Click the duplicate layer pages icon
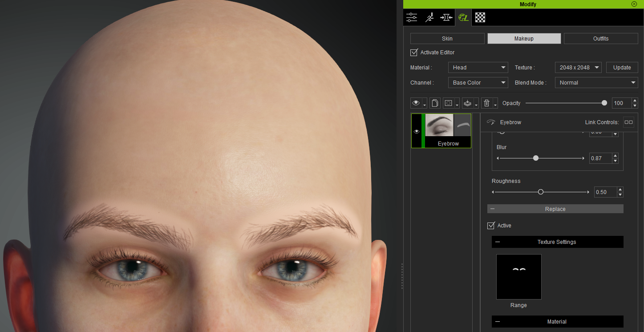Screen dimensions: 644x332 click(435, 103)
